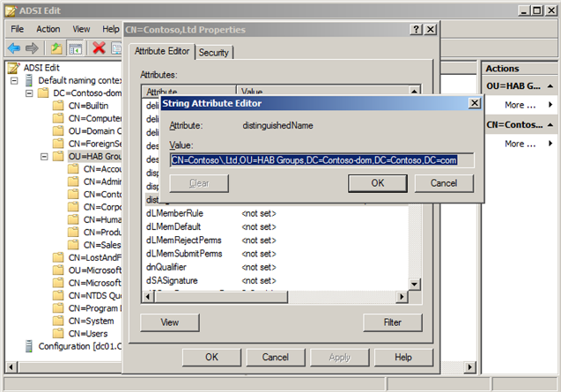Select the Attribute Editor tab

pyautogui.click(x=162, y=51)
